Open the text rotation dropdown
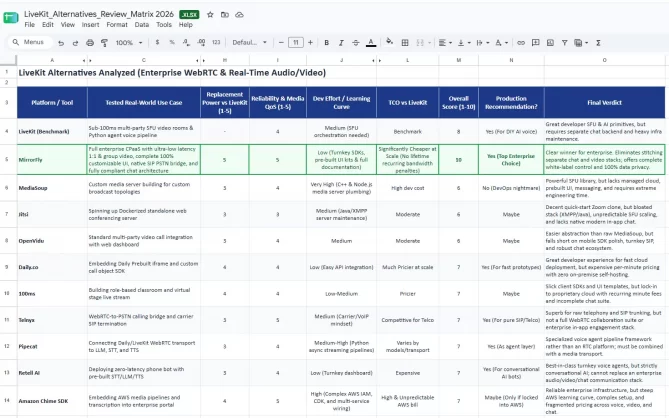 click(501, 43)
